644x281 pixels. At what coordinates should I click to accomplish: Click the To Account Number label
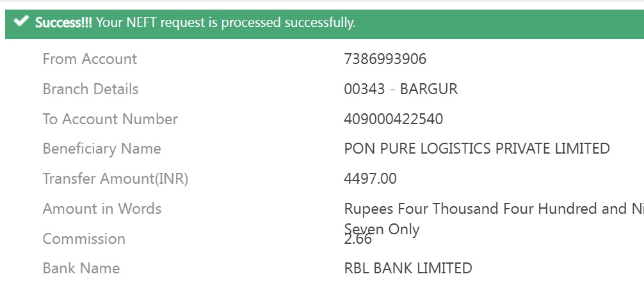tap(110, 119)
